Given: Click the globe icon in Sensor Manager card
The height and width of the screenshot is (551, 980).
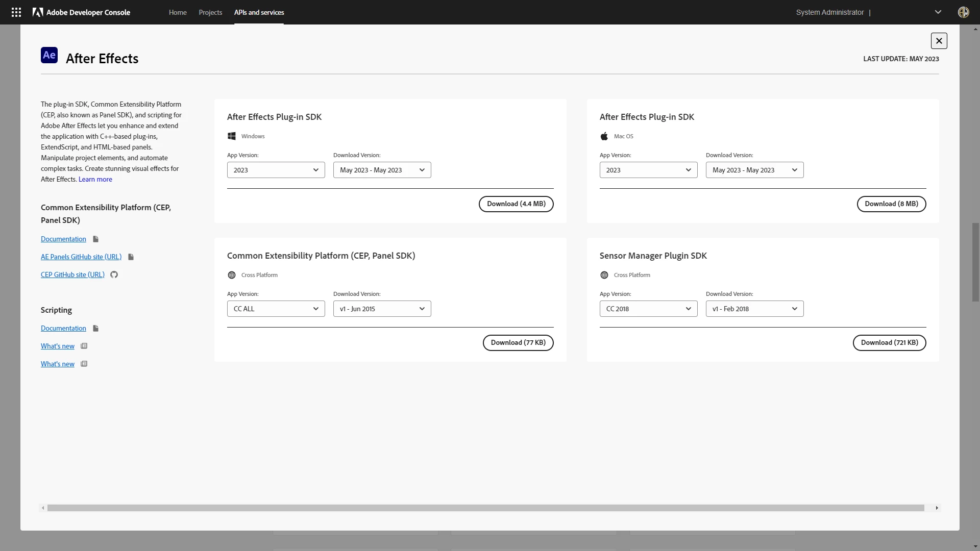Looking at the screenshot, I should pos(604,275).
